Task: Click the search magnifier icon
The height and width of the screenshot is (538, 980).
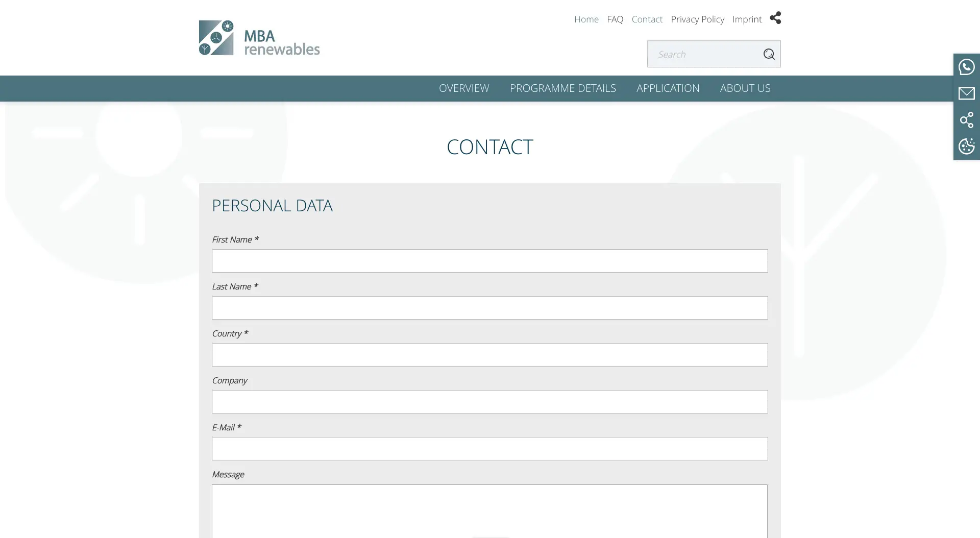Action: click(x=769, y=54)
